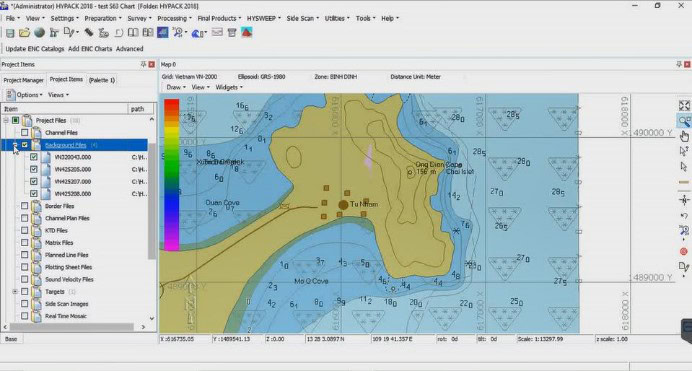
Task: Click the Tu Nhon town marker on map
Action: [343, 205]
